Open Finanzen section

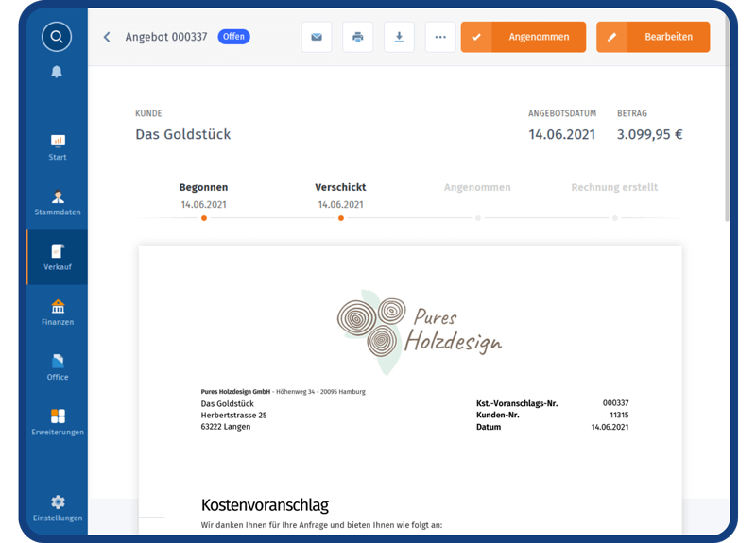pos(58,313)
